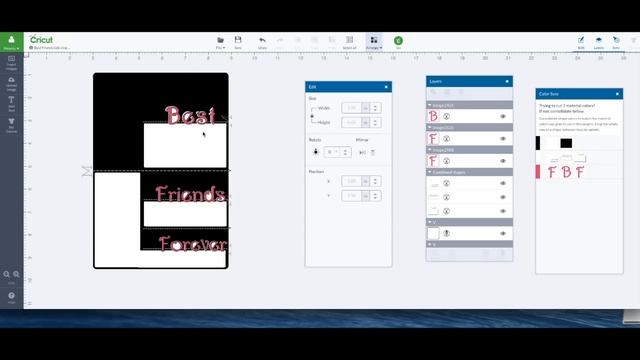Adjust the Position Y stepper
Image resolution: width=640 pixels, height=360 pixels.
[376, 196]
